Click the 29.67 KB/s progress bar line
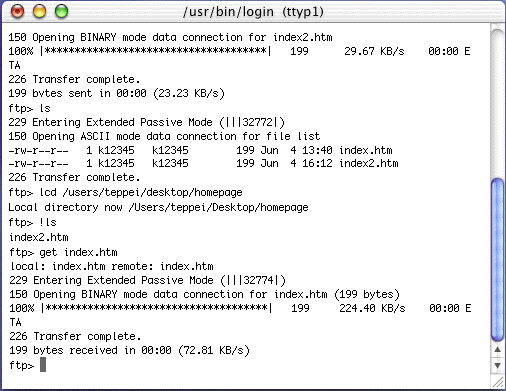The height and width of the screenshot is (391, 506). 239,51
